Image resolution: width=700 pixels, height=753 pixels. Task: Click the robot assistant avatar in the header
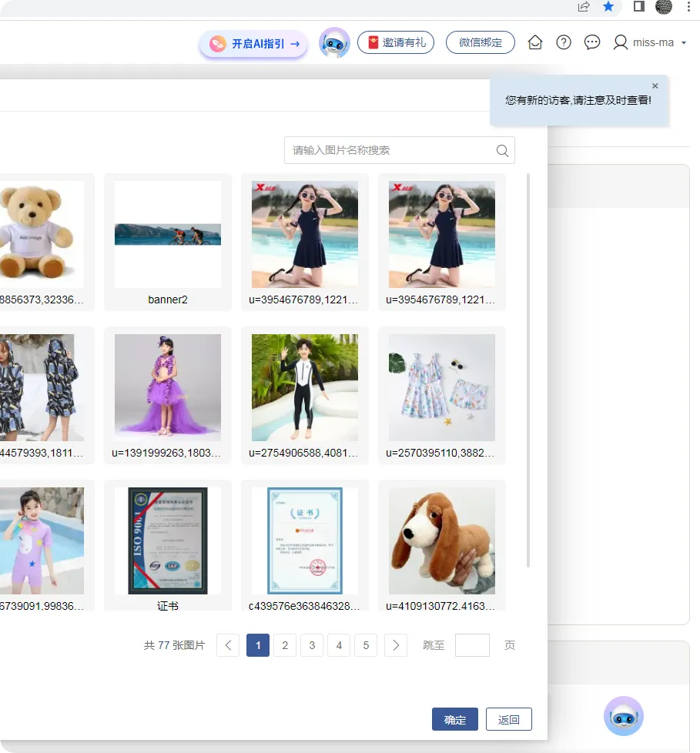coord(334,43)
